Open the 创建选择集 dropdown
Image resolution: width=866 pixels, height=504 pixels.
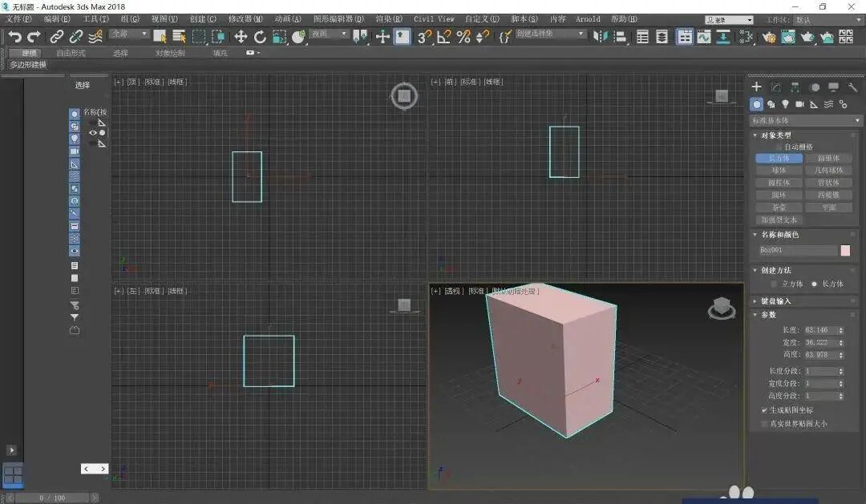tap(550, 34)
